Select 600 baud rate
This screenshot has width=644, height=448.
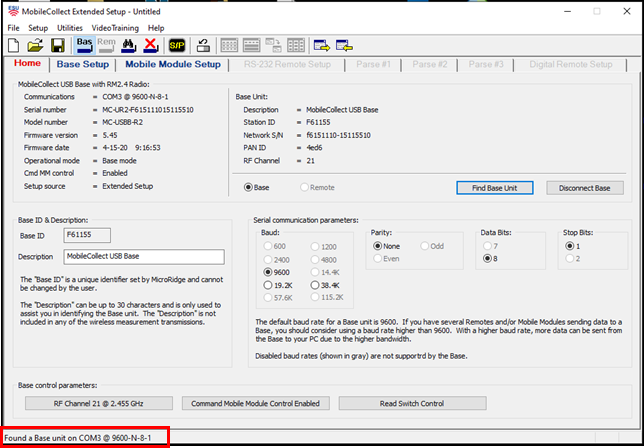275,246
